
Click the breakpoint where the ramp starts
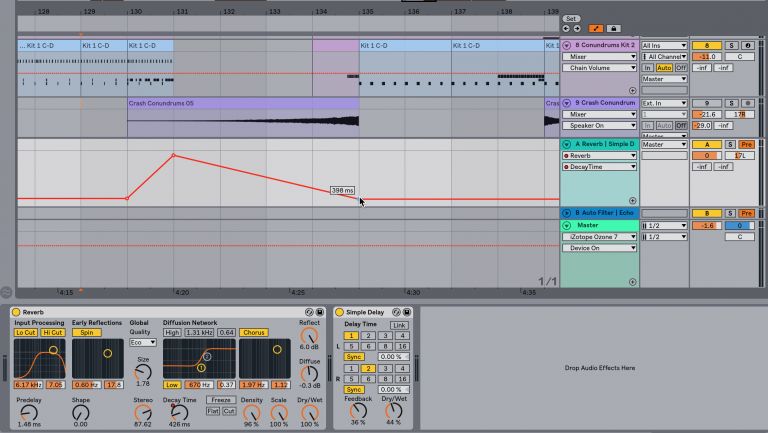point(127,198)
